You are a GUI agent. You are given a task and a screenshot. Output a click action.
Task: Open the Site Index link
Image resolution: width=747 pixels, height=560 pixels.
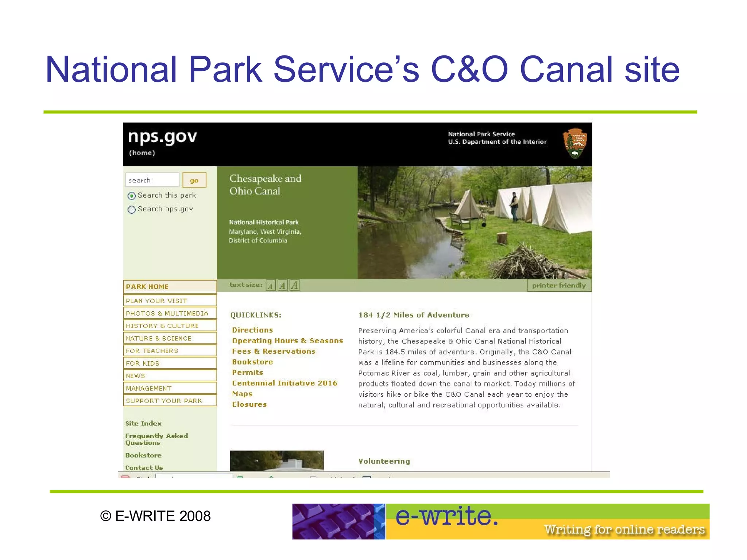(x=143, y=423)
